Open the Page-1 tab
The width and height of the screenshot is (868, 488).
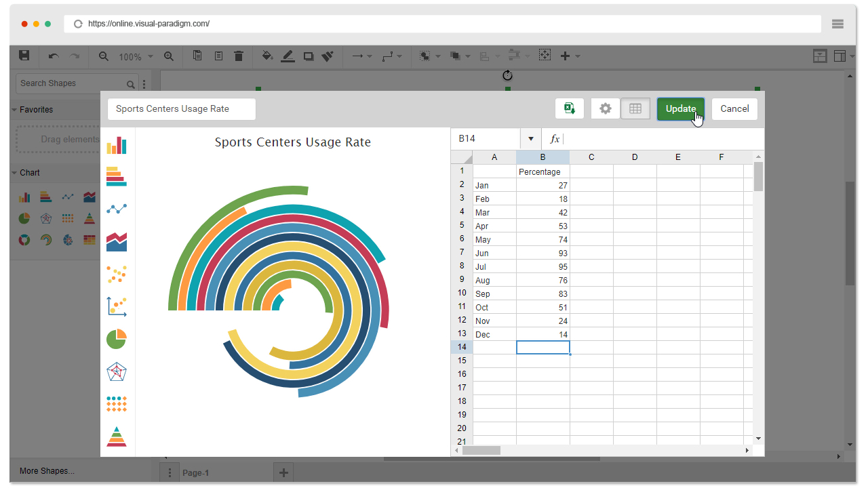(x=196, y=473)
